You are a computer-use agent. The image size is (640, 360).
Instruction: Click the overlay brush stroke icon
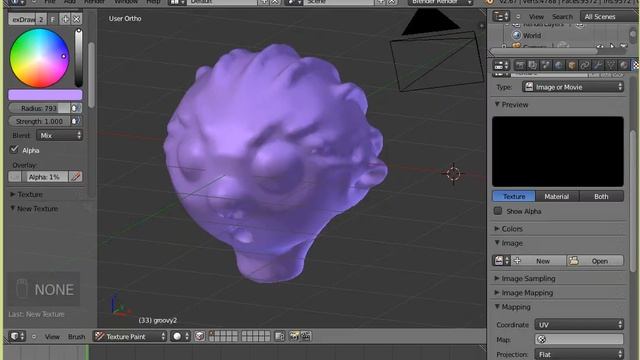pyautogui.click(x=76, y=177)
